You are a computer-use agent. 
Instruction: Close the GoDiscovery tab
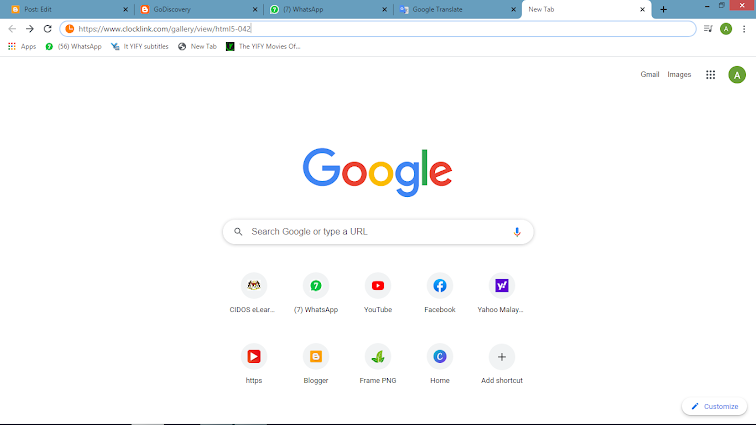[255, 9]
